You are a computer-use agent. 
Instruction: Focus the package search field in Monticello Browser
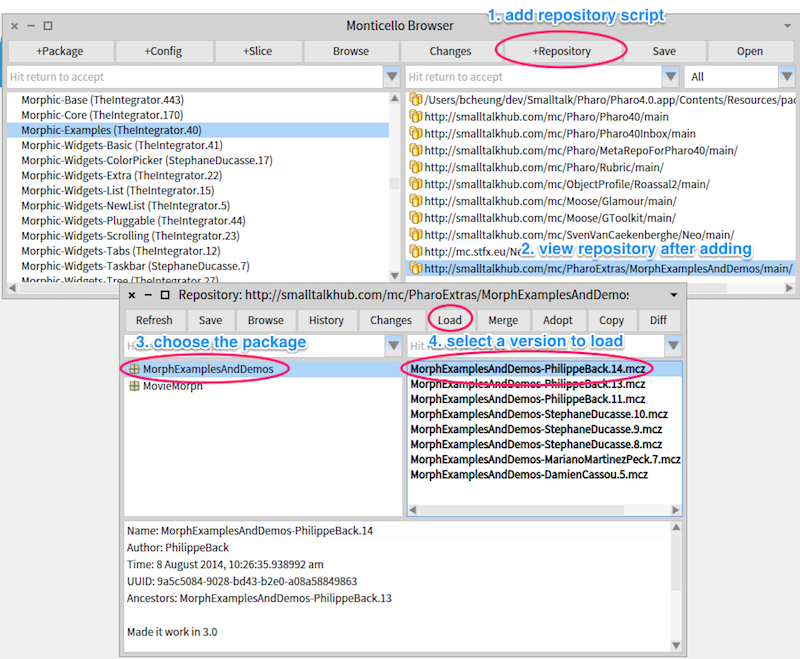pyautogui.click(x=195, y=77)
